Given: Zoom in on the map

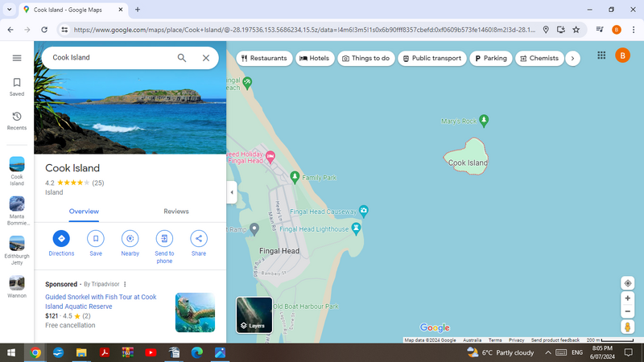Looking at the screenshot, I should click(x=628, y=298).
